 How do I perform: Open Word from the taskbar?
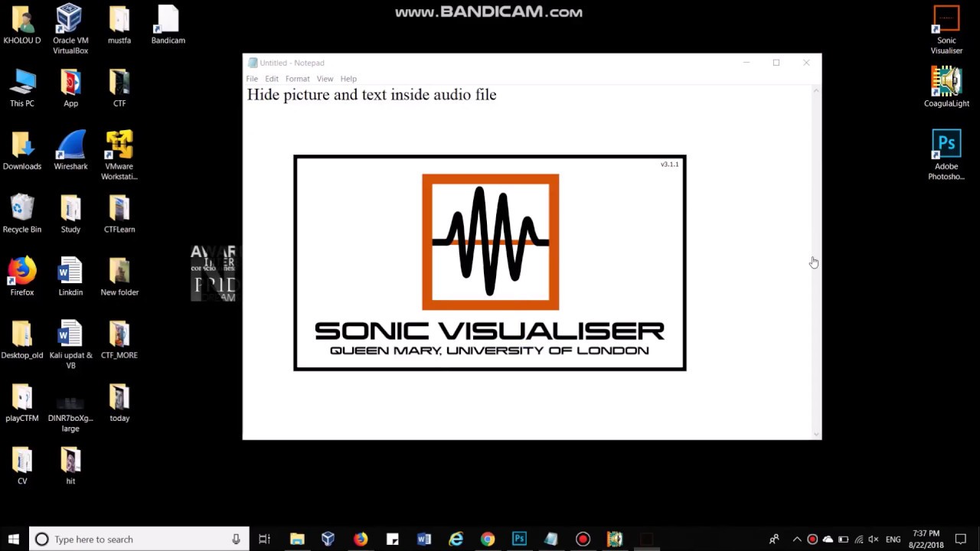point(424,539)
